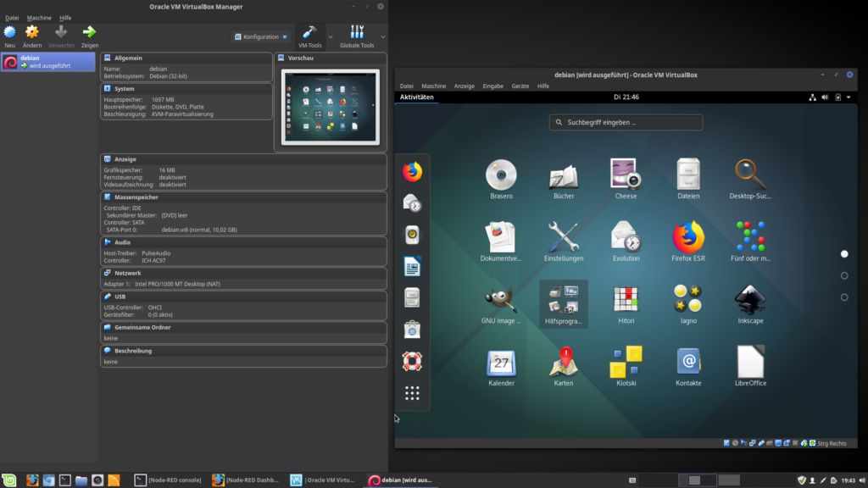Open the GNOME system status menu arrow
The height and width of the screenshot is (488, 868).
[x=850, y=97]
